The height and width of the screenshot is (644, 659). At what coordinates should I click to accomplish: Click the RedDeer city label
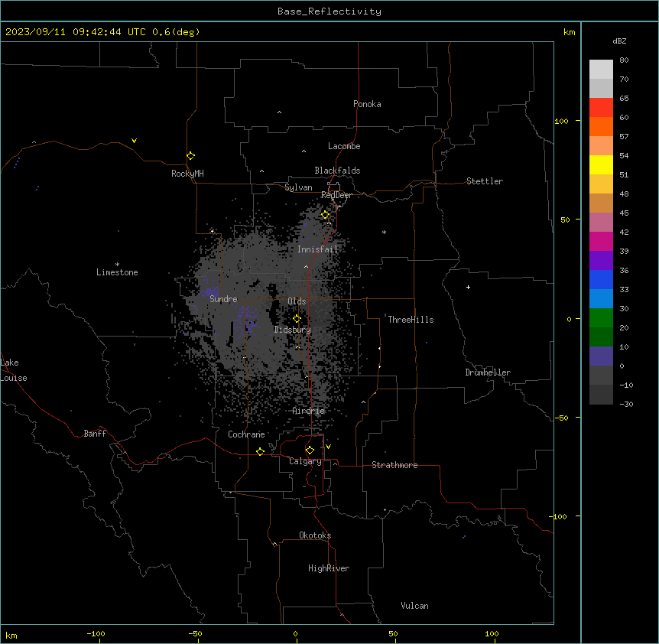336,195
